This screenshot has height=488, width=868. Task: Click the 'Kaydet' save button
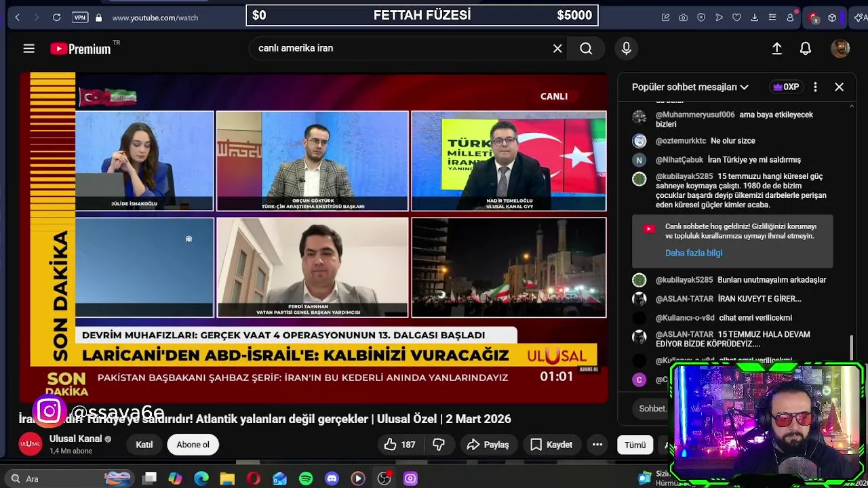[551, 445]
